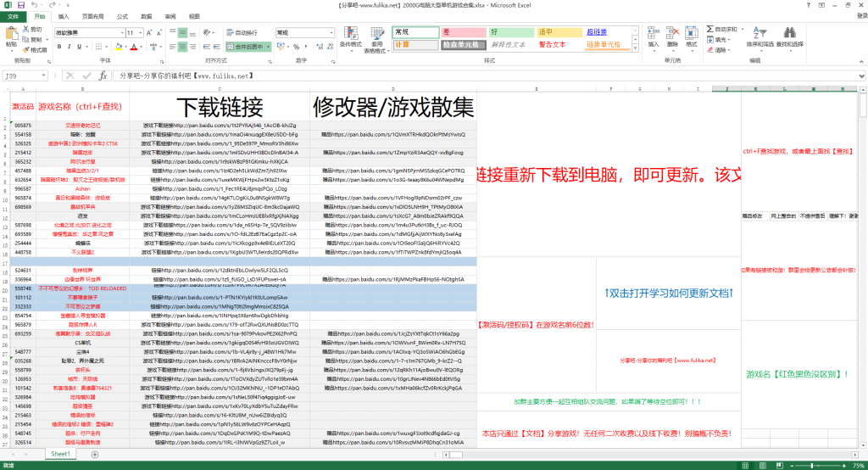Expand font color dropdown arrow

tap(142, 47)
